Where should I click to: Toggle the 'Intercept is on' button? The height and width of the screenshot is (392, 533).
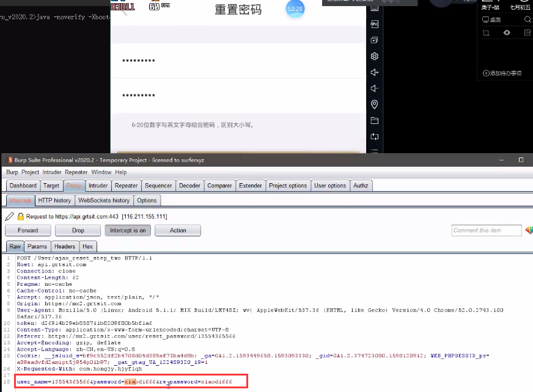coord(127,230)
